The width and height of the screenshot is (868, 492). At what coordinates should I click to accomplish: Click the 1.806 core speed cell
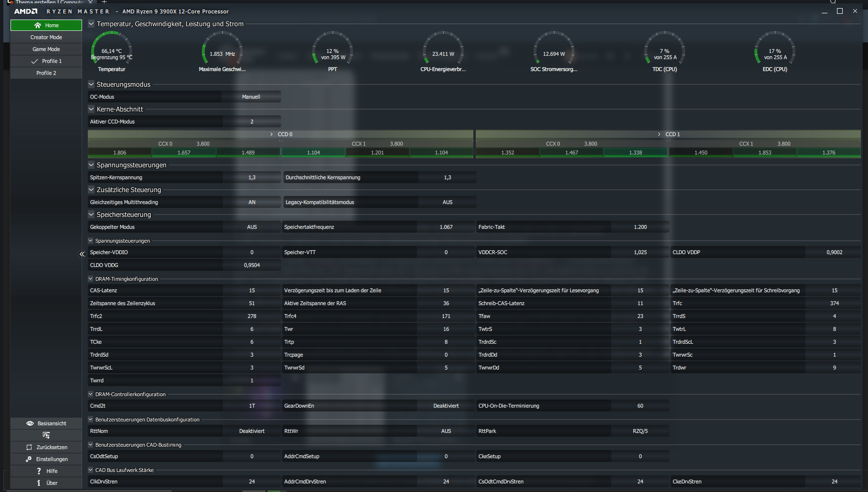120,153
